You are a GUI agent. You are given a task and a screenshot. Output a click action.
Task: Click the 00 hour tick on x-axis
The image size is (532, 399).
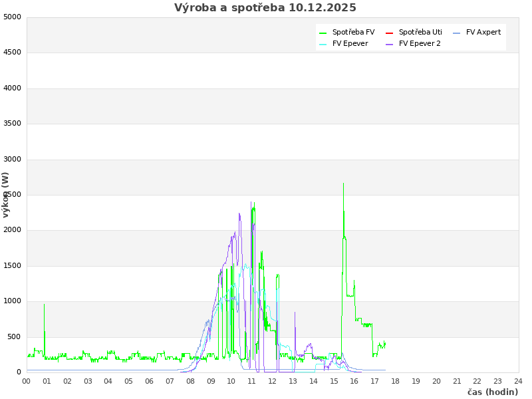click(27, 381)
